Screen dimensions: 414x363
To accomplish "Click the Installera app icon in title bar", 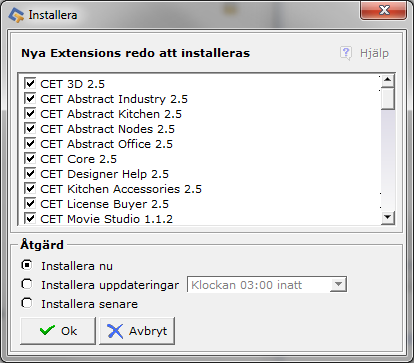I will [16, 15].
